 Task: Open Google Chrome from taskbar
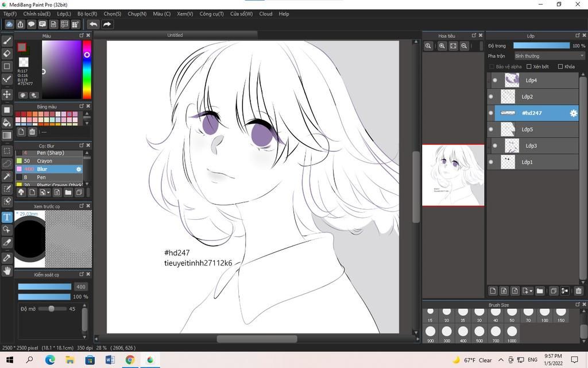(x=130, y=360)
